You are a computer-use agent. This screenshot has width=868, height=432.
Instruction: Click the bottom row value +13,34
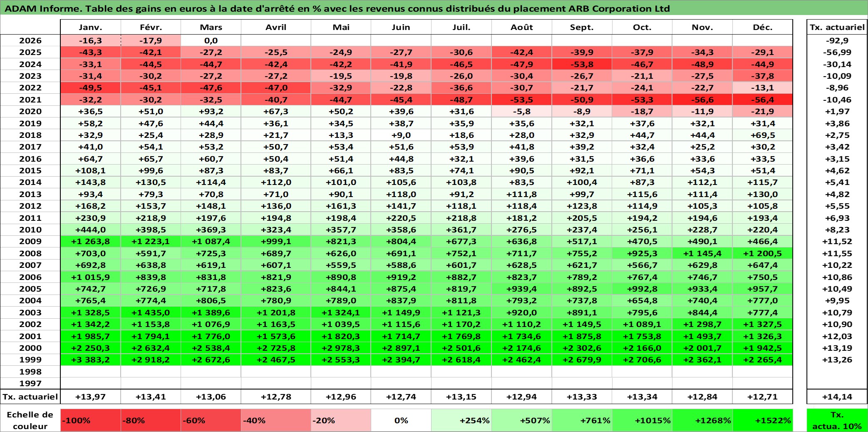click(x=642, y=397)
